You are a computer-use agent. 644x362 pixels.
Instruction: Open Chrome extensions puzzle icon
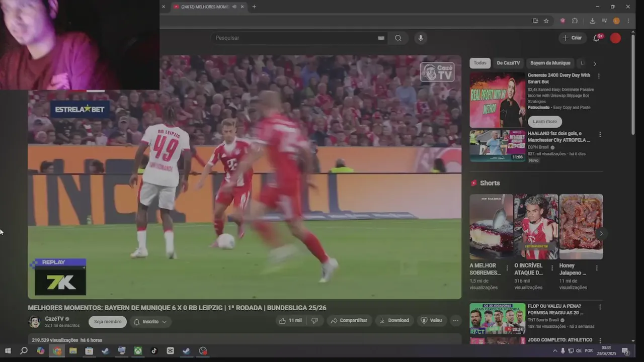pyautogui.click(x=575, y=21)
